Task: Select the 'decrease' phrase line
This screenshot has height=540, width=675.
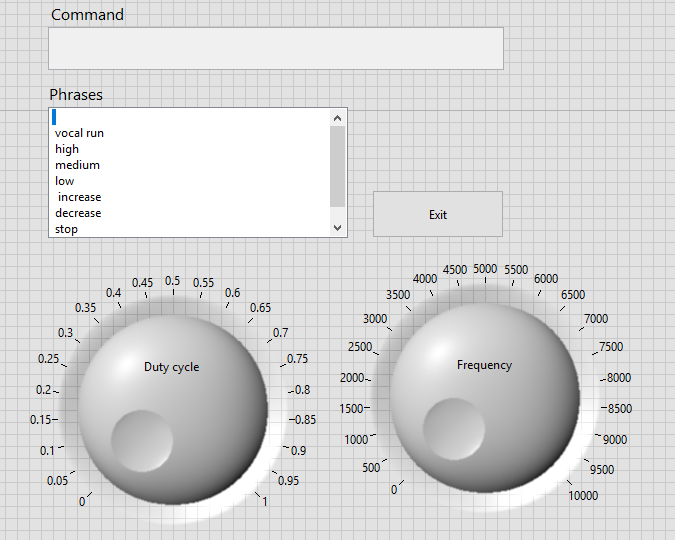Action: point(78,213)
